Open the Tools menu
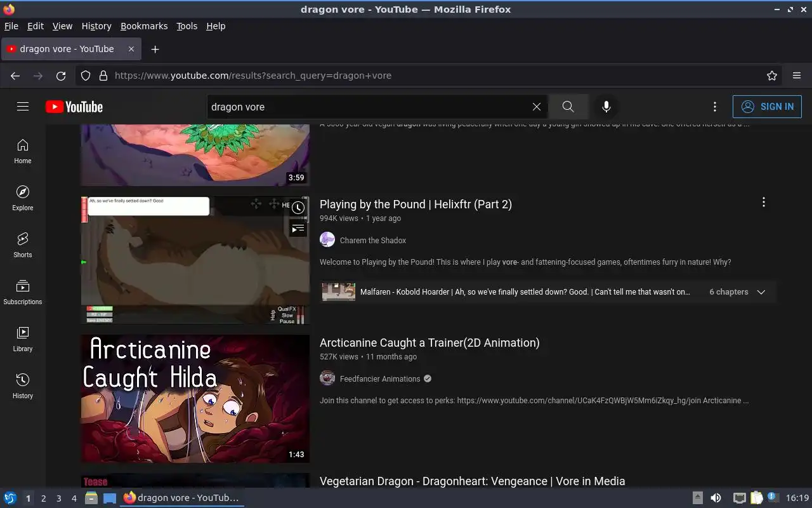Viewport: 812px width, 508px height. (187, 26)
